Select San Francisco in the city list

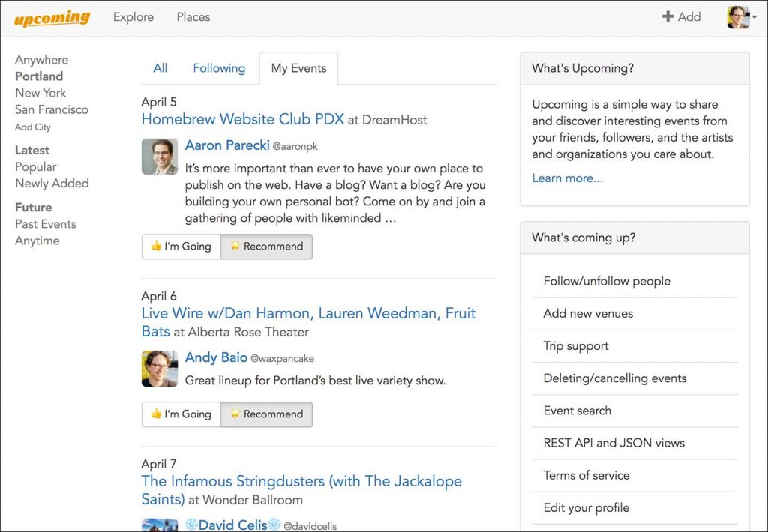pyautogui.click(x=52, y=109)
